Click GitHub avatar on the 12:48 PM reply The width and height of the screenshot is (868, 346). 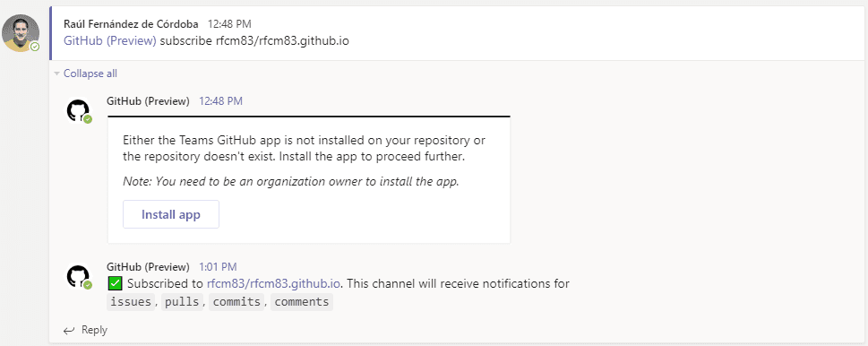(78, 110)
